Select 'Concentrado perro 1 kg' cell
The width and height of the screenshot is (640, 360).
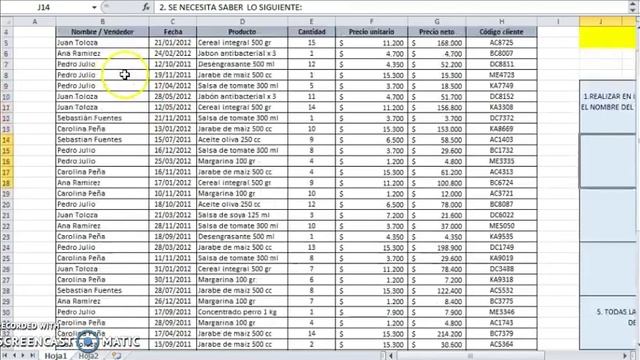coord(242,312)
